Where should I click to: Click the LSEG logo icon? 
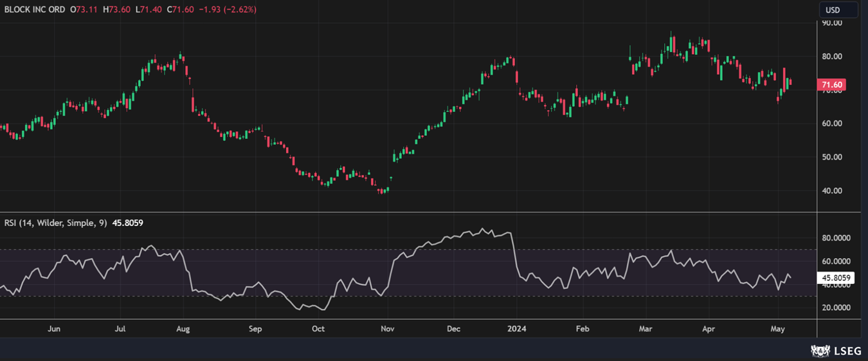820,351
